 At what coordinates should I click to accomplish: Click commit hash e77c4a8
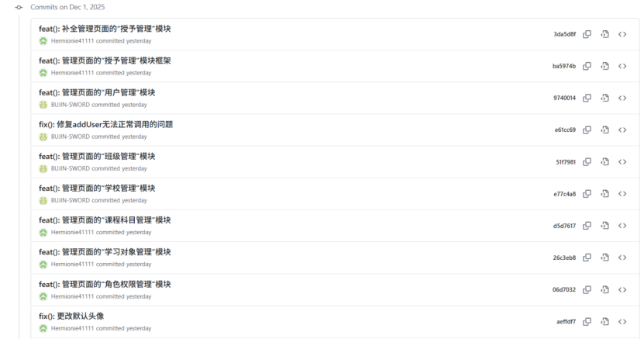point(564,194)
